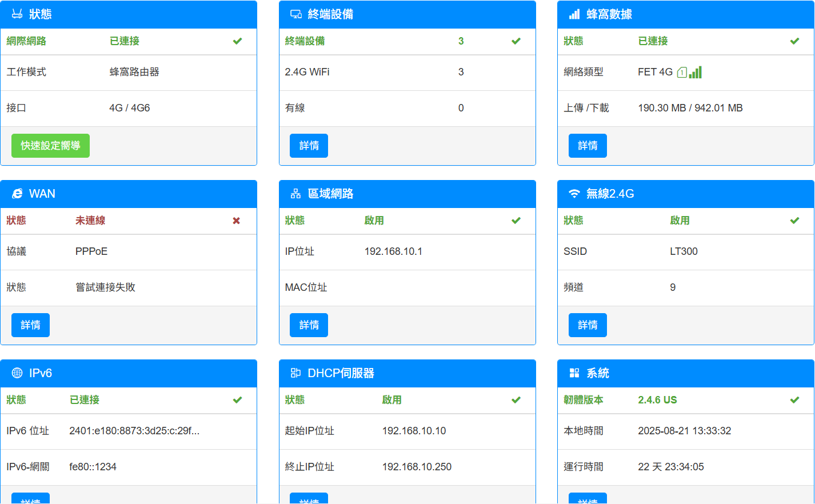Open 無線2.4G 詳情 button
Screen dimensions: 815x504
[588, 325]
